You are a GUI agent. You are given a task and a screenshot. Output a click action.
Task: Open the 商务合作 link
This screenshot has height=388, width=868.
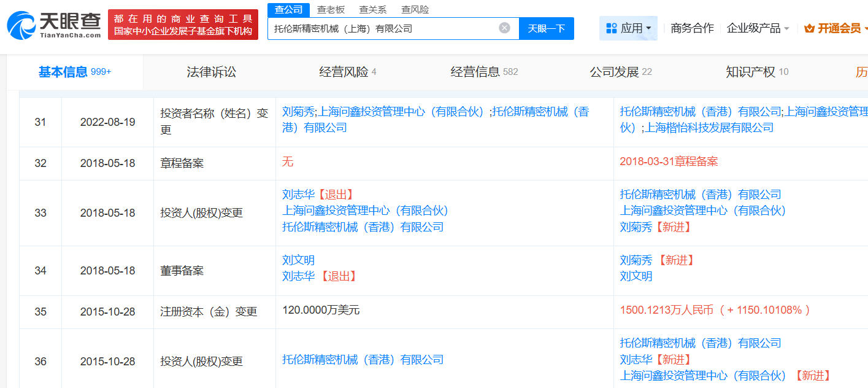tap(692, 28)
